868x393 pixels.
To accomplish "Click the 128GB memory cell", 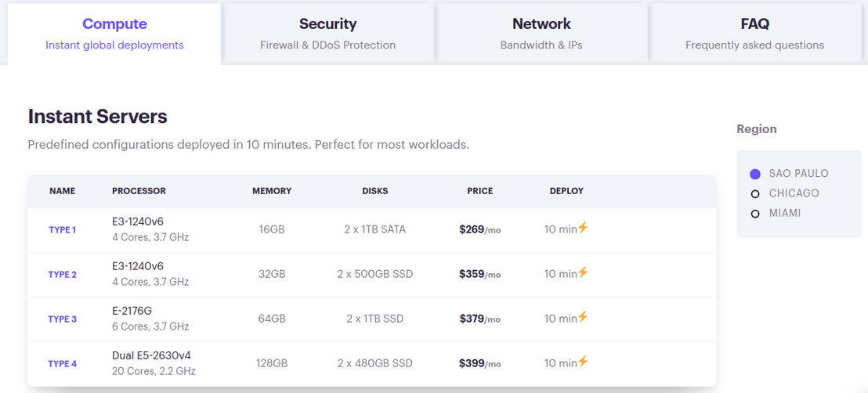I will 272,364.
